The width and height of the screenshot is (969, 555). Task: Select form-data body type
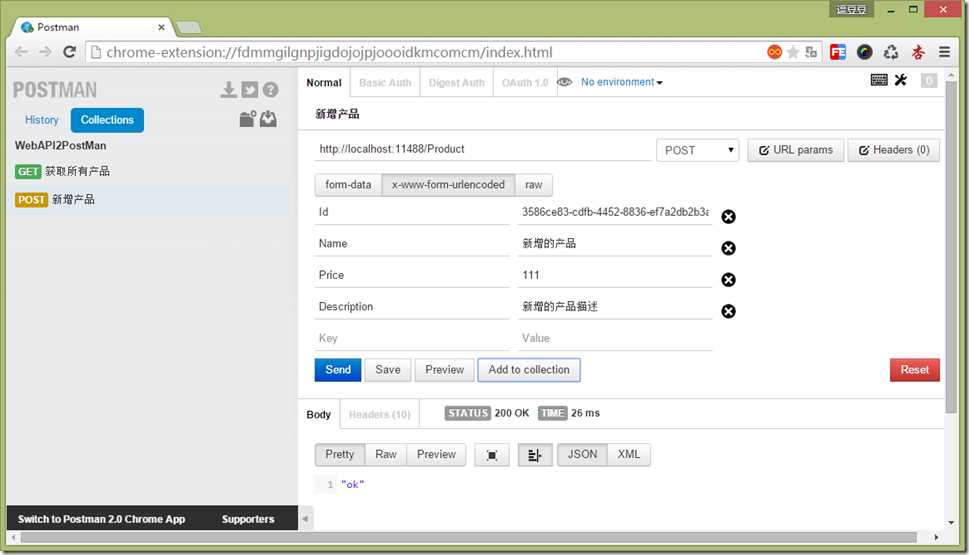pos(348,185)
